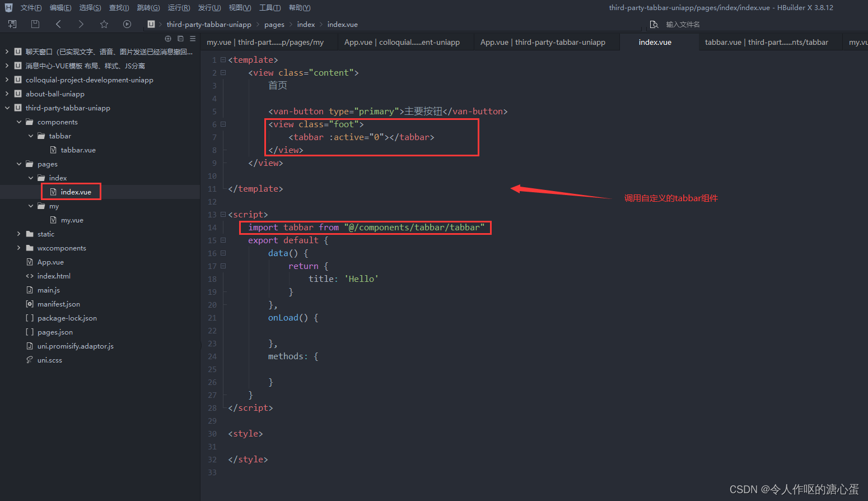Click tabbar.vue file icon in tree

[x=53, y=150]
